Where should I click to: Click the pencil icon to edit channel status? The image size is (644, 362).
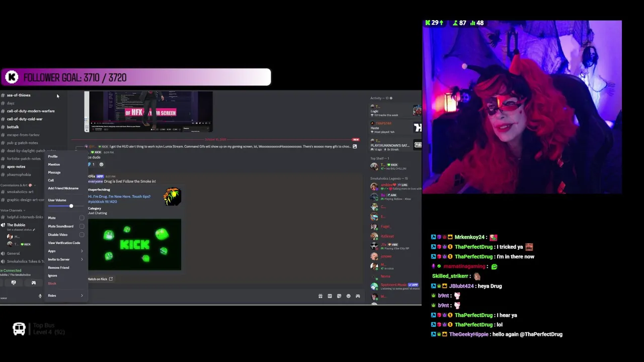click(33, 230)
